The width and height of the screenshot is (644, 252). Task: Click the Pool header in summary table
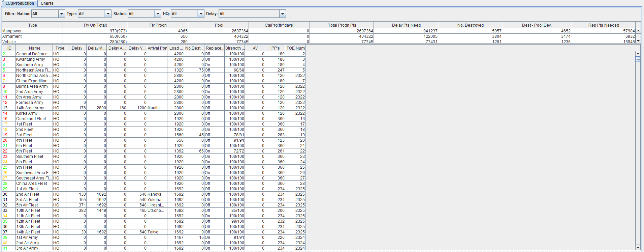(219, 25)
